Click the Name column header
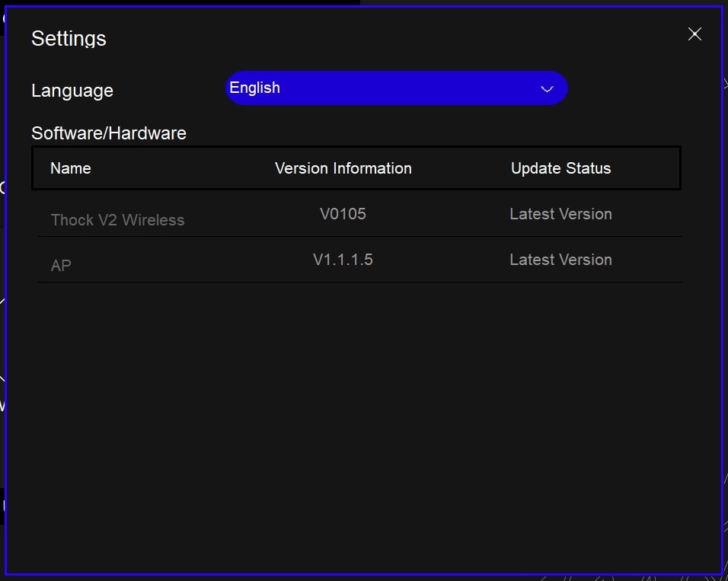 click(71, 168)
